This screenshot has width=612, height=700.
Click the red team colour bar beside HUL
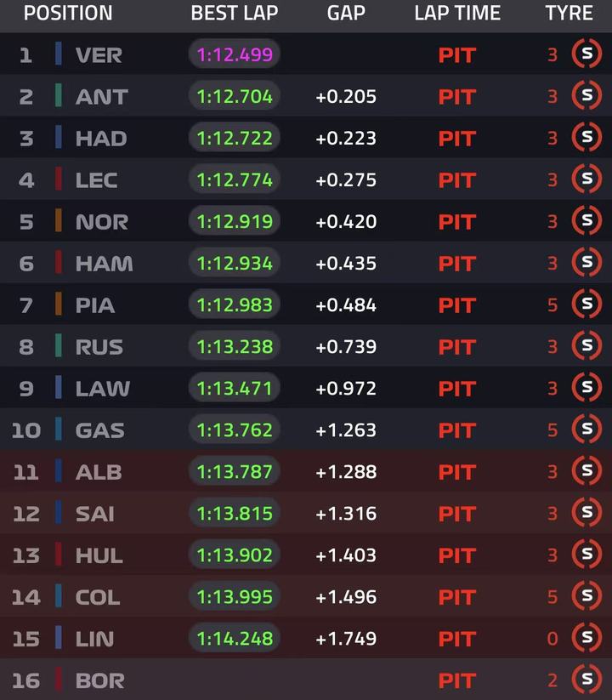coord(59,555)
